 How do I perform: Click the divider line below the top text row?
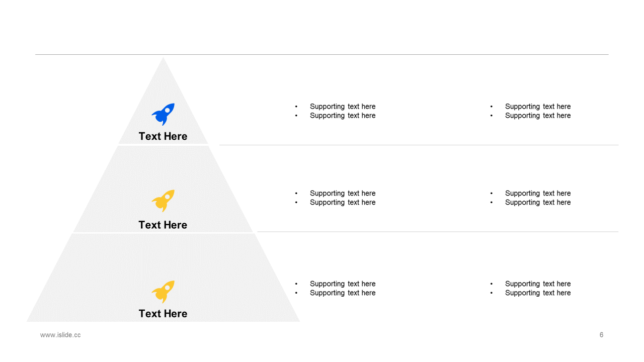click(419, 145)
